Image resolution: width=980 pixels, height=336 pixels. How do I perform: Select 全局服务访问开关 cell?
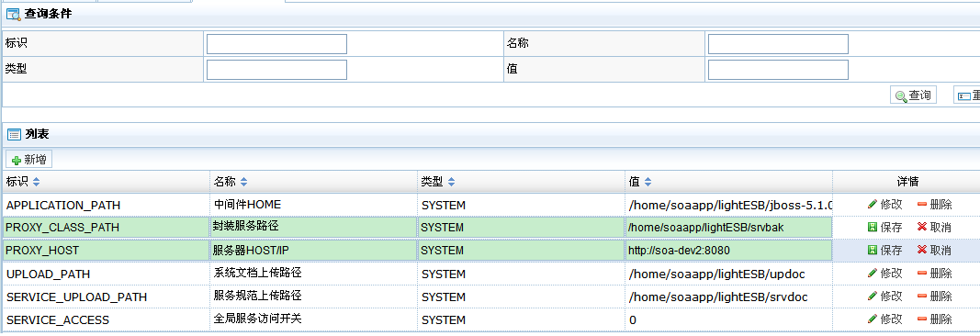pyautogui.click(x=258, y=319)
